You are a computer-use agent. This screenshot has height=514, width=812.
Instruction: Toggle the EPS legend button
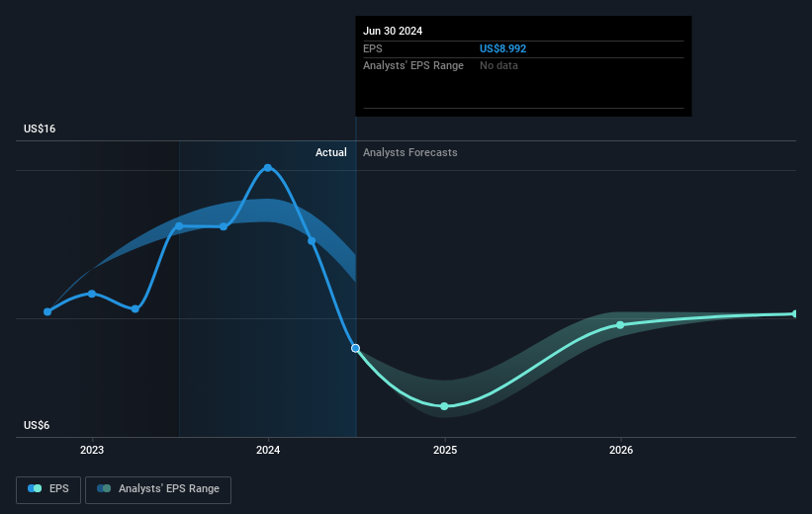(x=48, y=489)
